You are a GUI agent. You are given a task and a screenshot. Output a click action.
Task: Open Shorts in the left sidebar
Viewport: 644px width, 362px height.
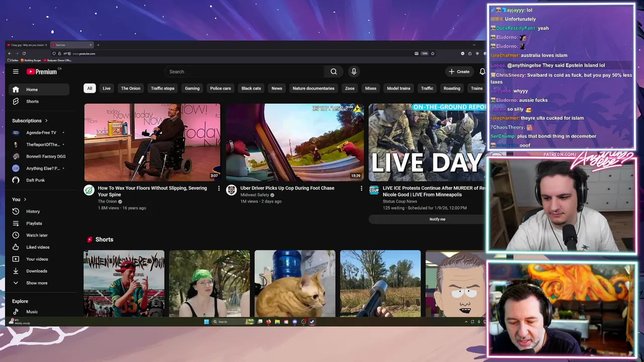point(39,102)
